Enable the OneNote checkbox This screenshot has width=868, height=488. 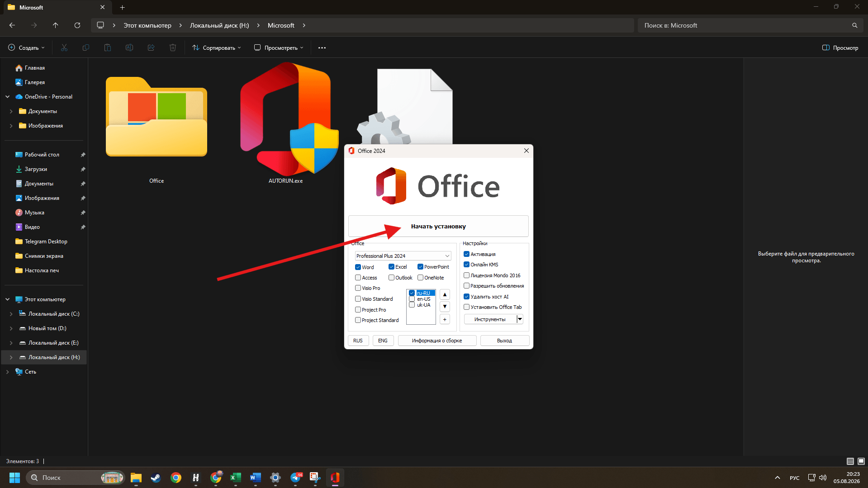click(420, 278)
